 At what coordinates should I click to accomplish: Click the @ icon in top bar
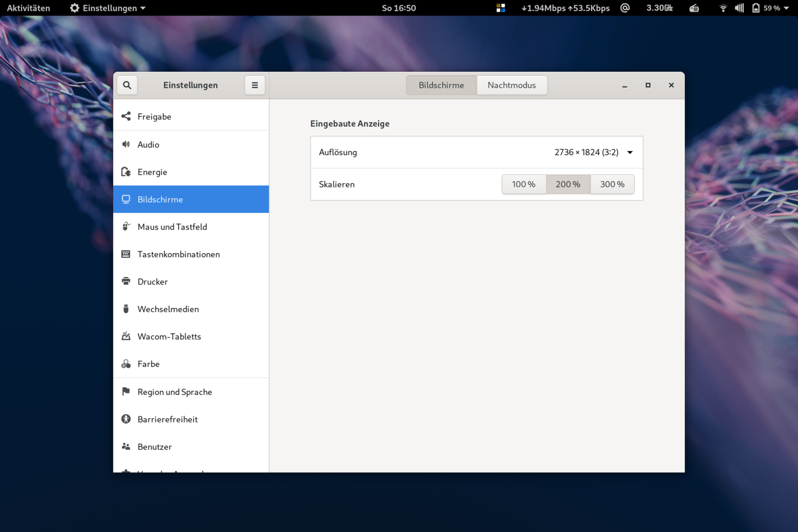pos(625,8)
